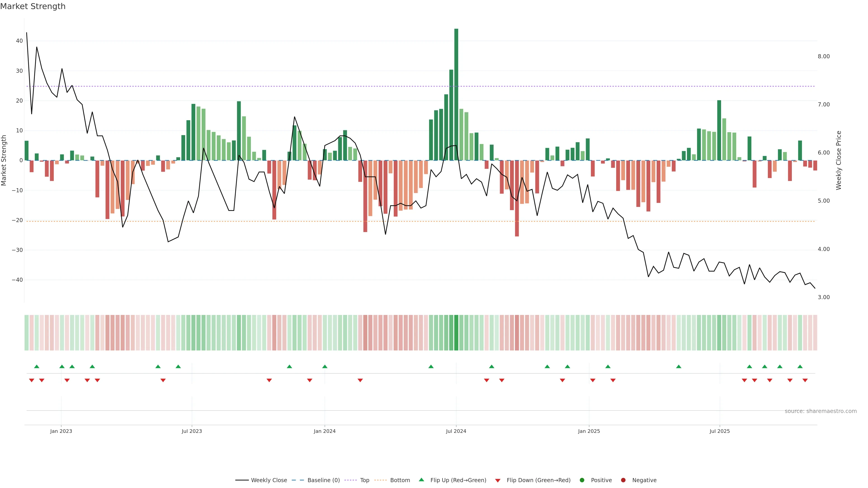Click the last green flip-up triangle marker
The image size is (868, 488).
point(800,366)
